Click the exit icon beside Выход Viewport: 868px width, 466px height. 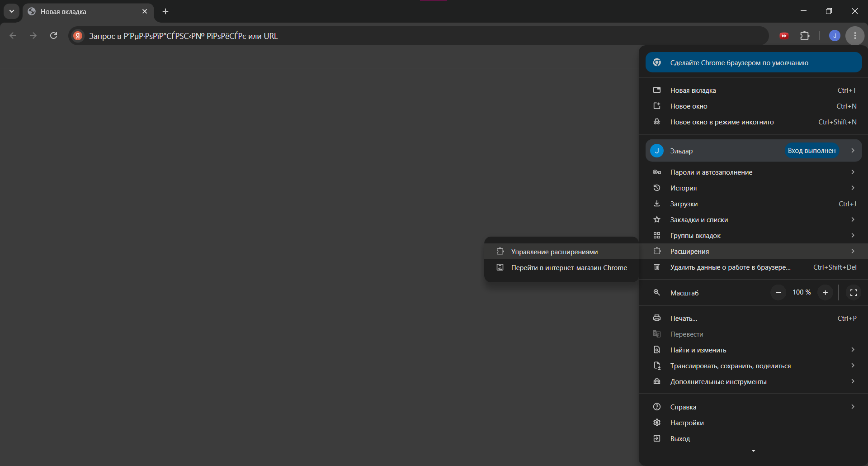657,438
